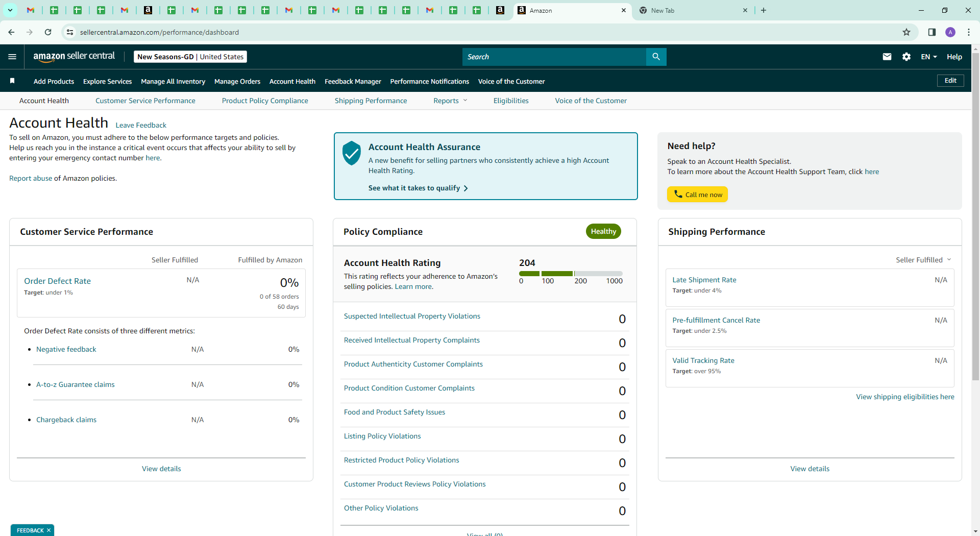
Task: Open Manage Orders
Action: (237, 81)
